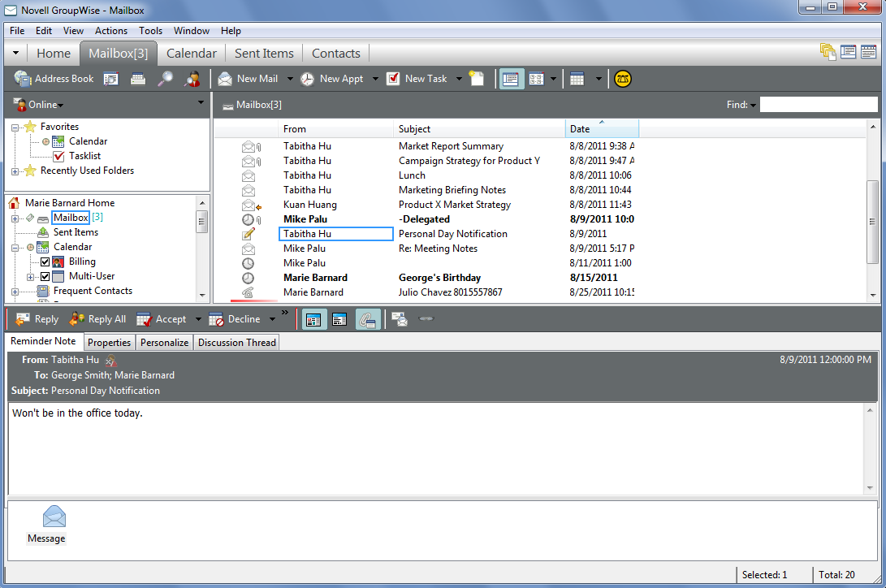This screenshot has height=588, width=886.
Task: Select the paperclip attachment view icon
Action: pyautogui.click(x=367, y=318)
